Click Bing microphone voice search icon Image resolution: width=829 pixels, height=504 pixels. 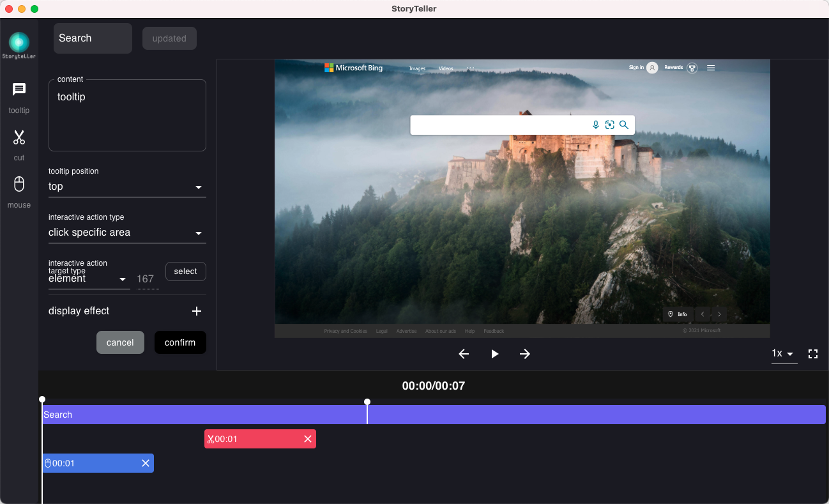click(x=596, y=125)
